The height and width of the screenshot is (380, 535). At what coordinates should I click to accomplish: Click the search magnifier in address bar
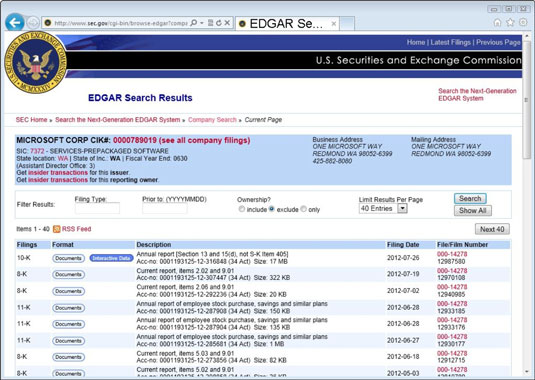(x=193, y=23)
